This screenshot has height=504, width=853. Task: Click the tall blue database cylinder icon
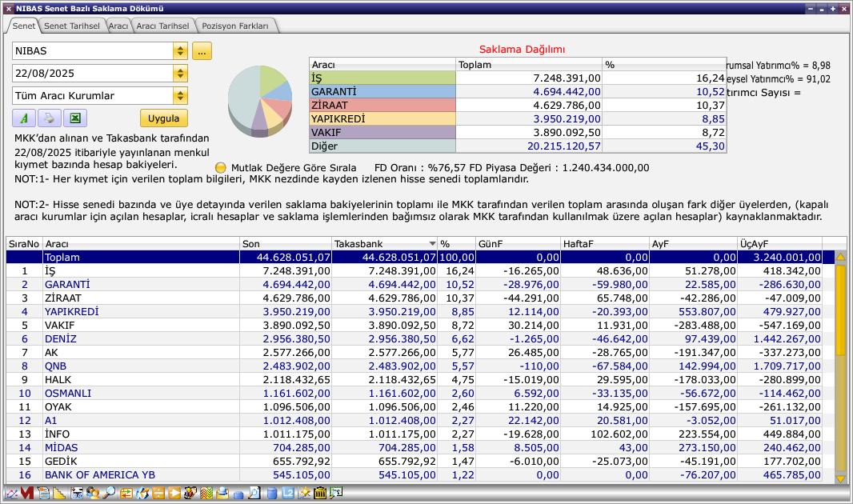(272, 493)
